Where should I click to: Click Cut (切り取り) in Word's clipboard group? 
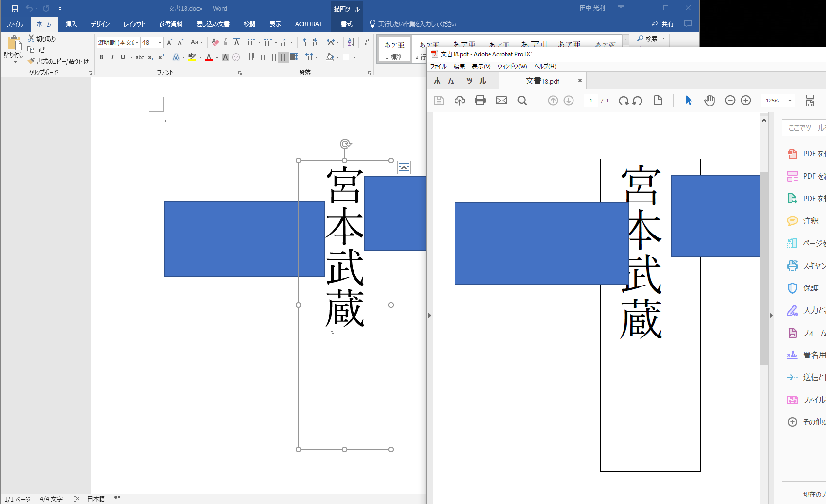pyautogui.click(x=42, y=39)
